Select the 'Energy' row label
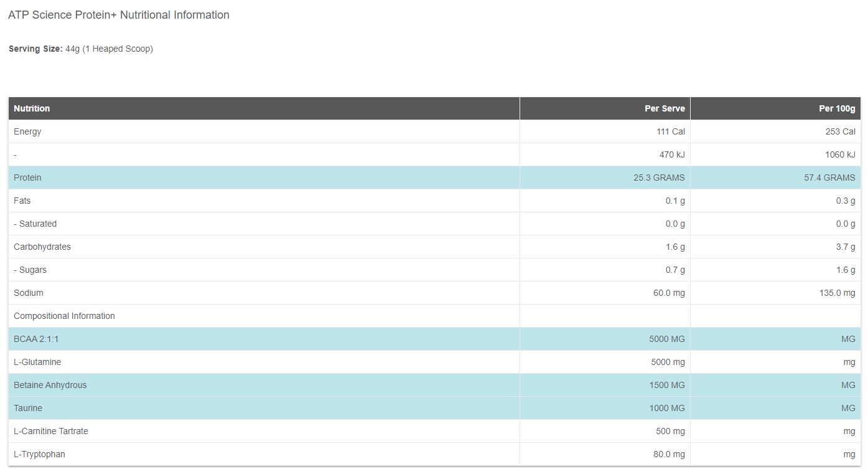 [x=27, y=131]
